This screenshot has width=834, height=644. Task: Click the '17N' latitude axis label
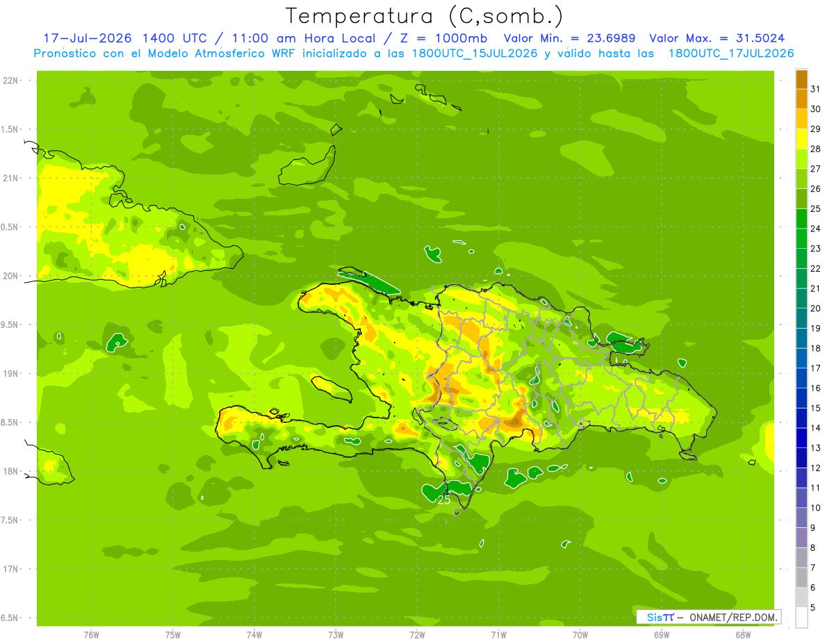pyautogui.click(x=10, y=569)
